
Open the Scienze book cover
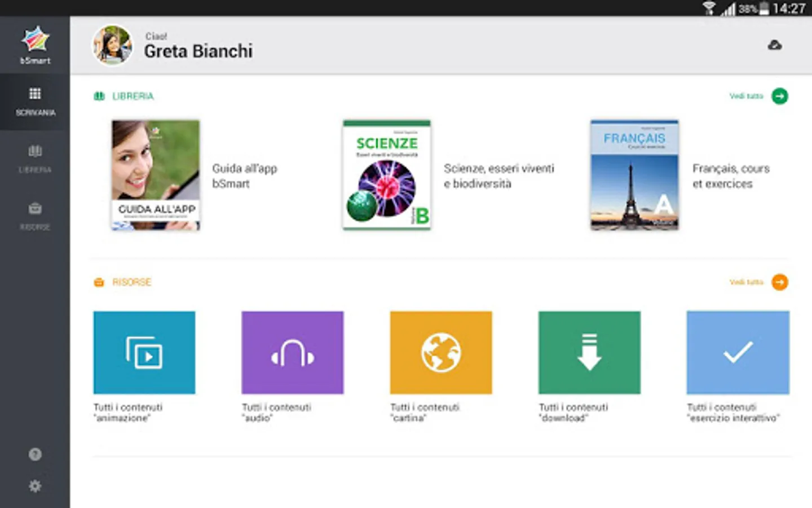[387, 175]
